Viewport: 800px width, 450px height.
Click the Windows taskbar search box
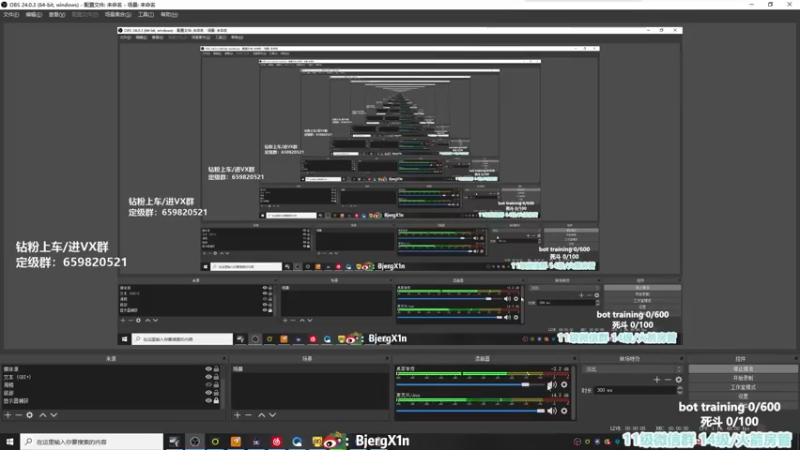[92, 441]
